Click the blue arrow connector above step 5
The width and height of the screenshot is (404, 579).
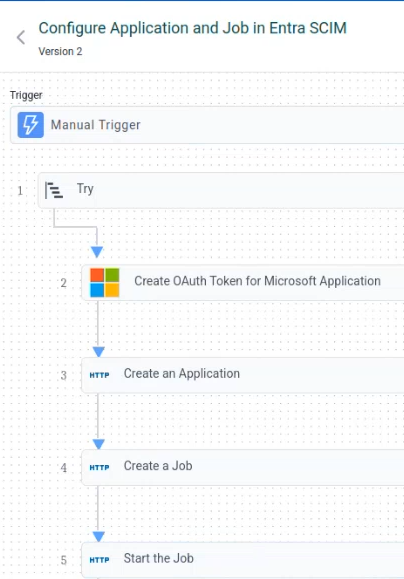pos(99,536)
